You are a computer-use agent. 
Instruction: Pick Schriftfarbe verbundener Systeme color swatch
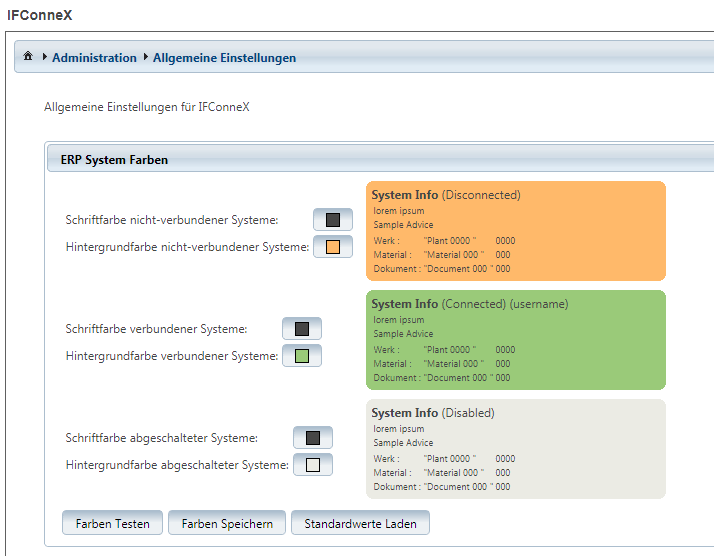tap(302, 329)
